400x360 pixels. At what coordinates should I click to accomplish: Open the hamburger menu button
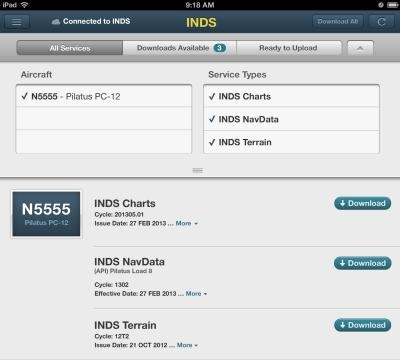(x=17, y=22)
